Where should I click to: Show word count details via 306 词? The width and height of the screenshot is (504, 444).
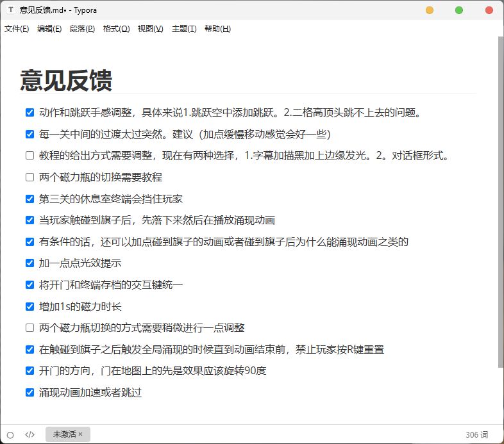coord(476,434)
